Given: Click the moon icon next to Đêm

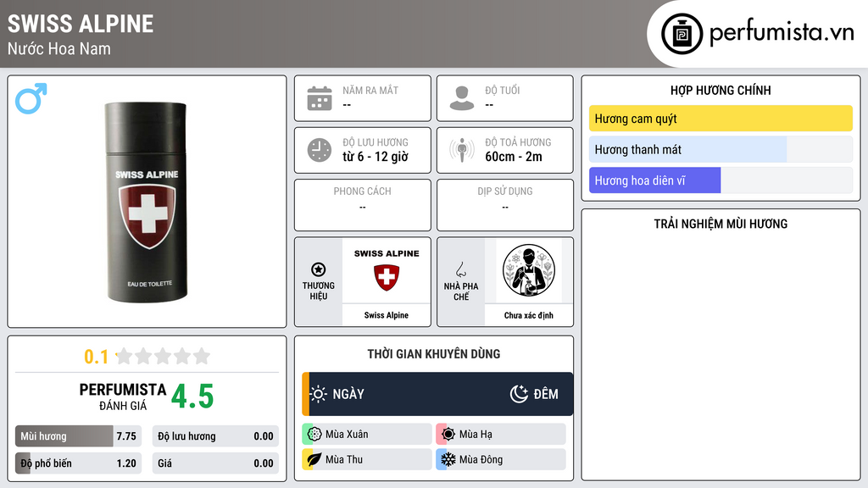Looking at the screenshot, I should (x=519, y=394).
